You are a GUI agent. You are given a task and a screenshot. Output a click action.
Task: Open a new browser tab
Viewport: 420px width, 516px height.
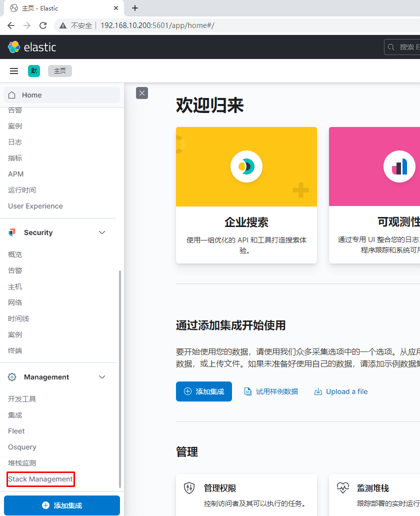coord(135,8)
